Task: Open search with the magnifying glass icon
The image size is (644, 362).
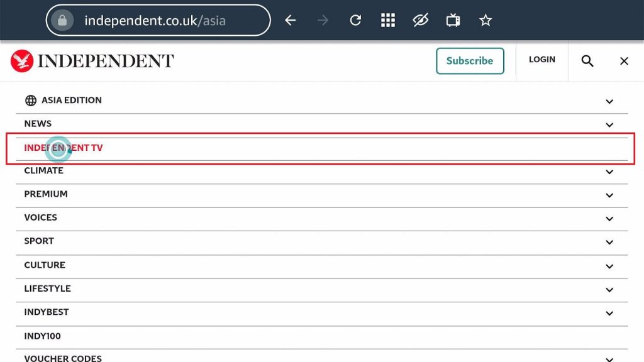Action: pos(587,61)
